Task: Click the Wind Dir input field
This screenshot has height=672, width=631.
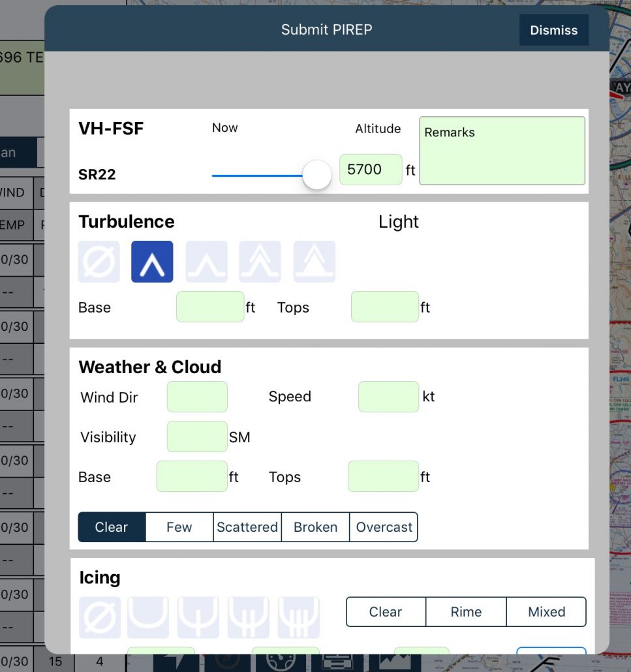Action: (x=196, y=397)
